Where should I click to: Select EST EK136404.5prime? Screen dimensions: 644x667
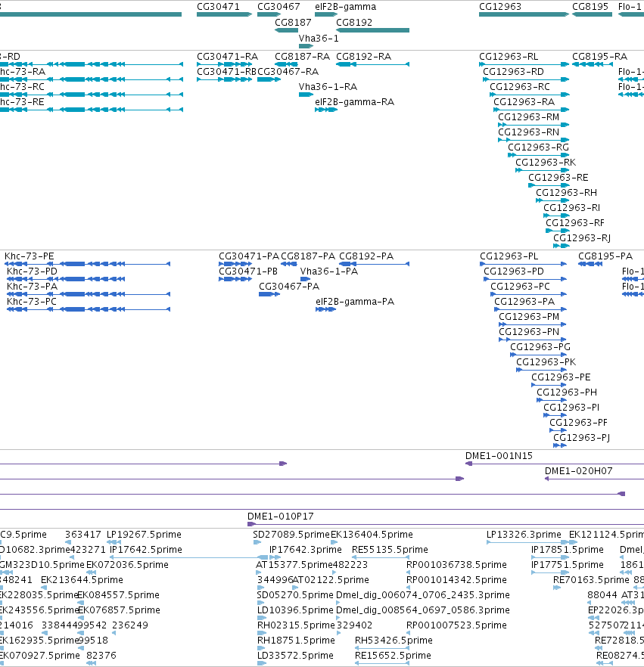334,542
